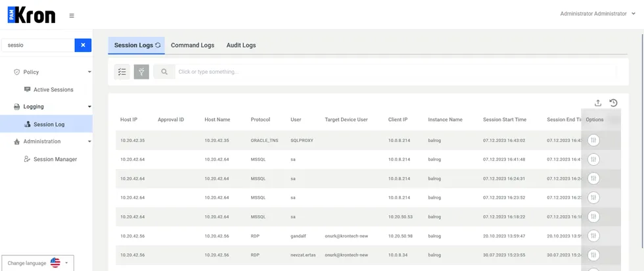The image size is (644, 271).
Task: Click onurk@krontech-new in the gandalf row
Action: [x=346, y=236]
